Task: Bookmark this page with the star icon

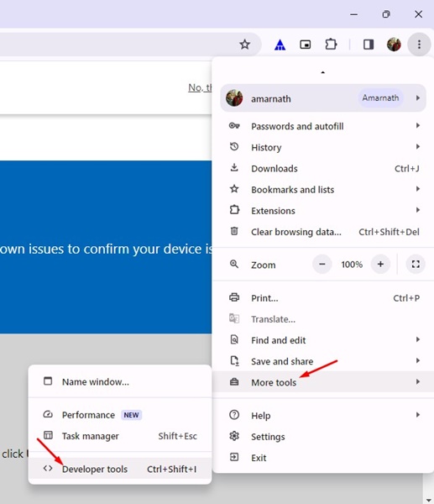Action: [x=245, y=45]
